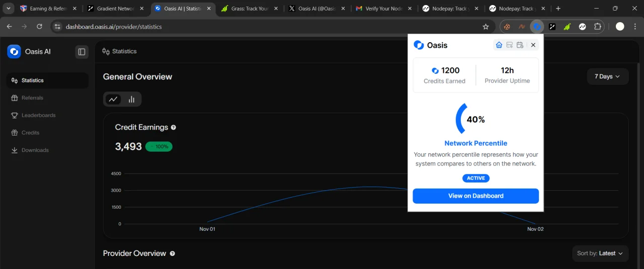Click the orange wave extension icon
644x269 pixels.
click(522, 27)
